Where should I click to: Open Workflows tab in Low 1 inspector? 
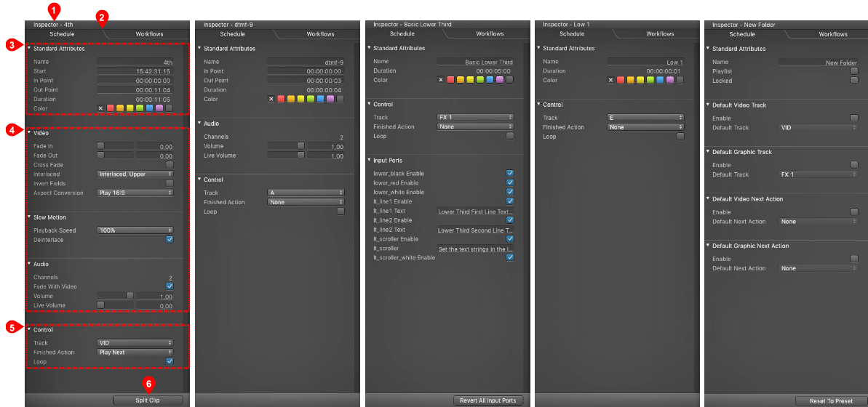tap(660, 33)
